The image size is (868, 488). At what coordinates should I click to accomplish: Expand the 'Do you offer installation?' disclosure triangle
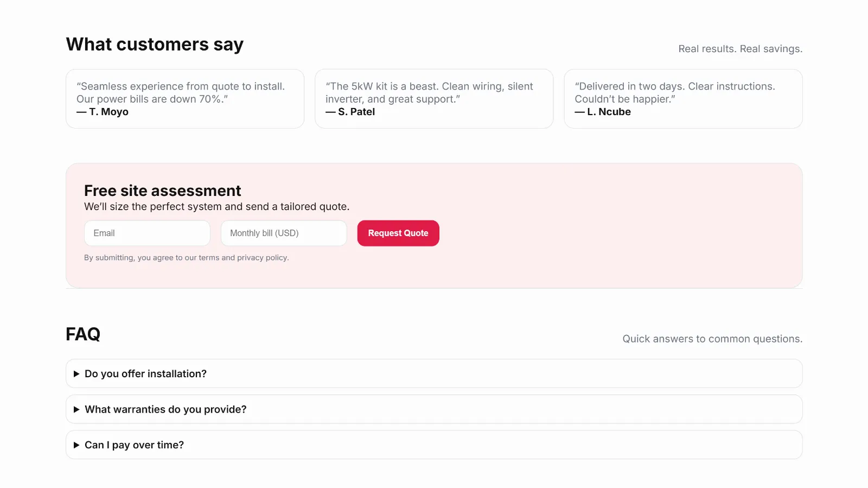coord(76,374)
